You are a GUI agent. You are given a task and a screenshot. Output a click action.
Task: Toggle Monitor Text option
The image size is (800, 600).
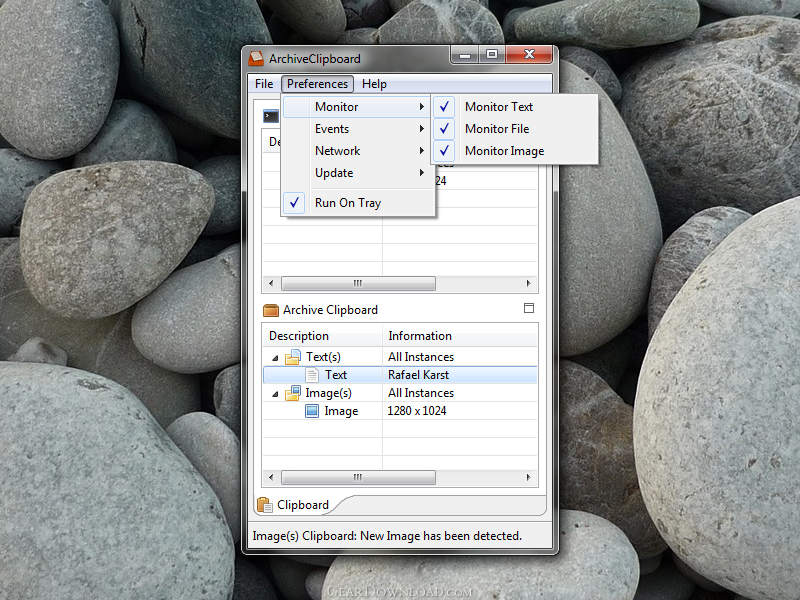click(515, 107)
